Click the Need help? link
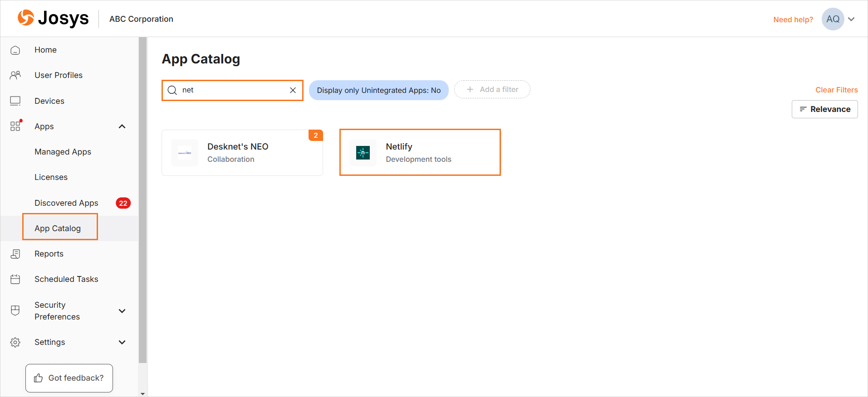 [793, 19]
